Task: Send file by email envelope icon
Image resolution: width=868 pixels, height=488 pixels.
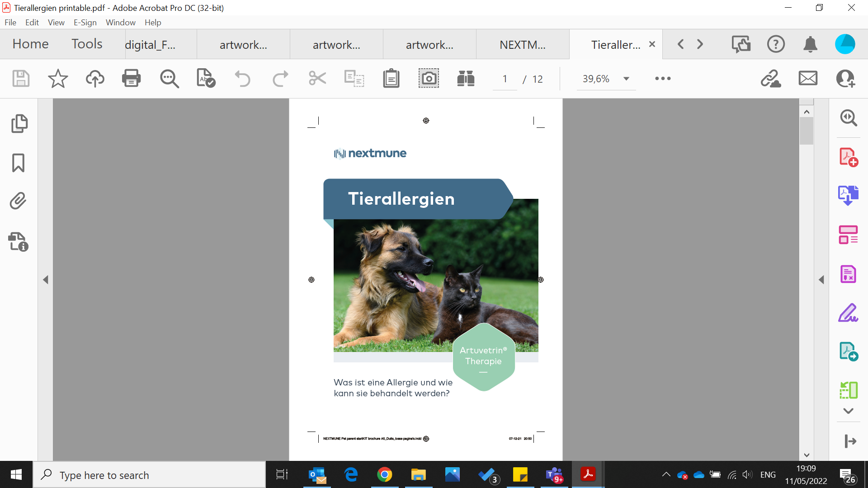Action: [808, 79]
